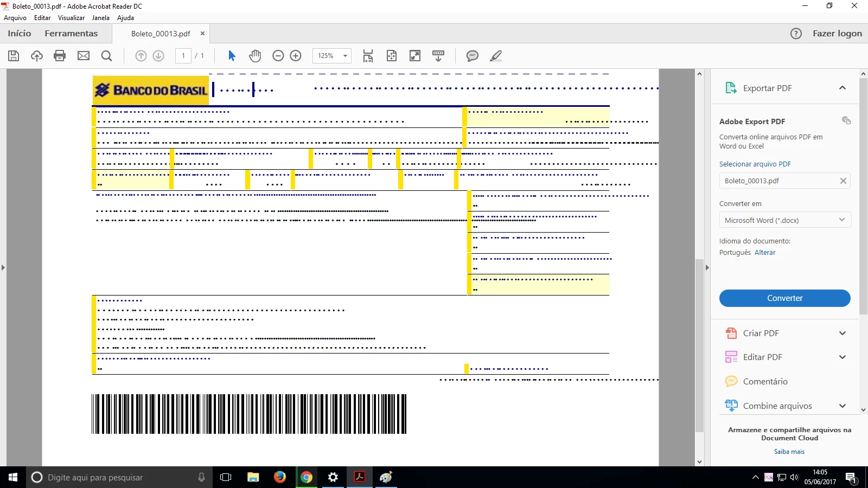Image resolution: width=868 pixels, height=488 pixels.
Task: Click the blue Converter button
Action: click(784, 298)
